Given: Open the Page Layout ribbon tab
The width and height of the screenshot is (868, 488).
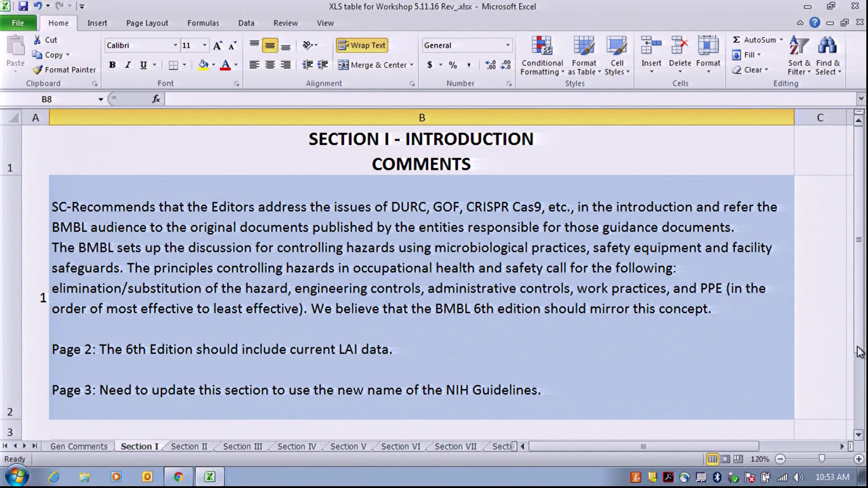Looking at the screenshot, I should click(147, 23).
